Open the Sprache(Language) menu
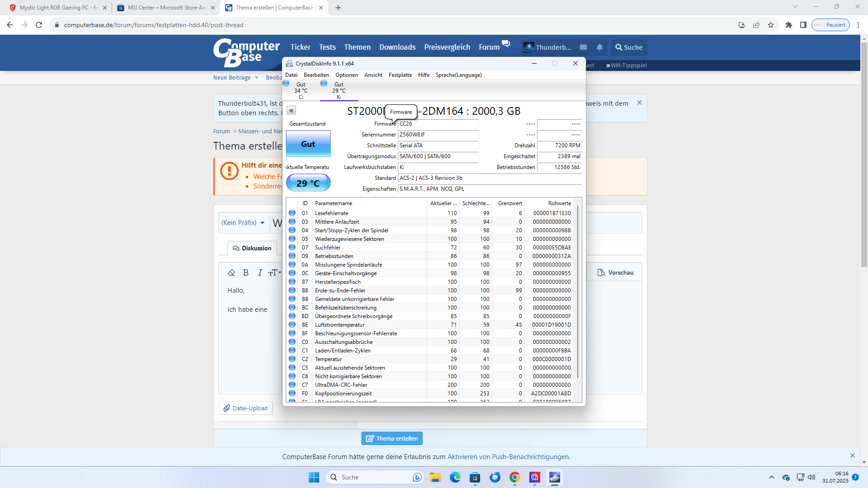This screenshot has width=868, height=488. pos(458,75)
